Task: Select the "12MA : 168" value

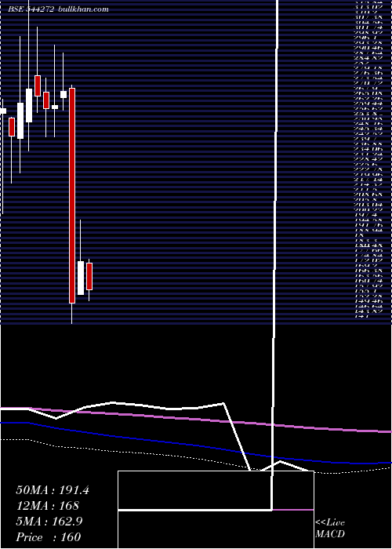Action: point(48,506)
